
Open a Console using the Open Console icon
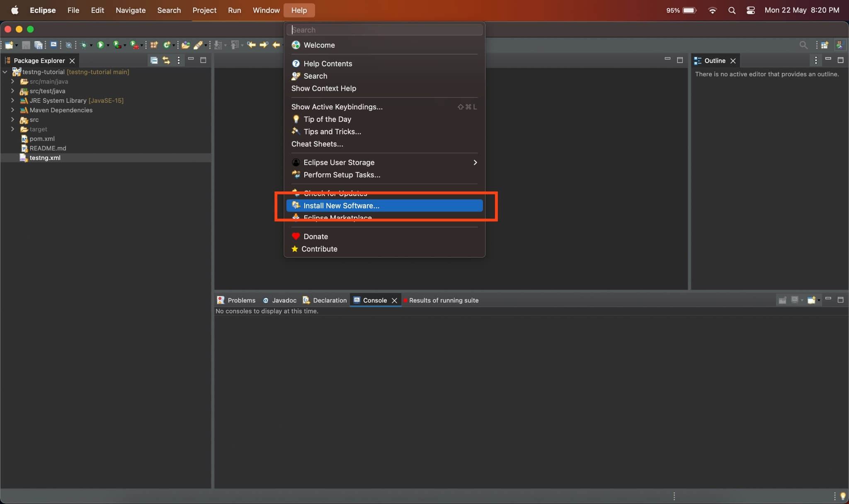tap(812, 300)
